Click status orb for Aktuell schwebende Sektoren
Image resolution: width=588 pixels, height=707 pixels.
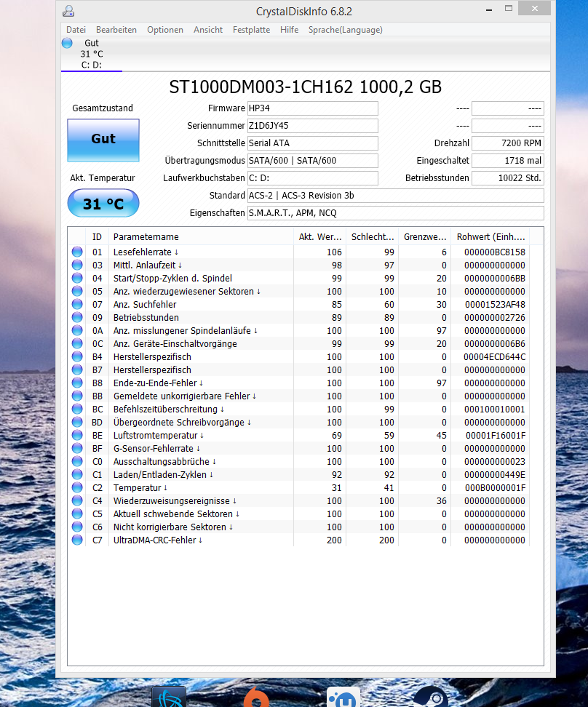click(77, 513)
